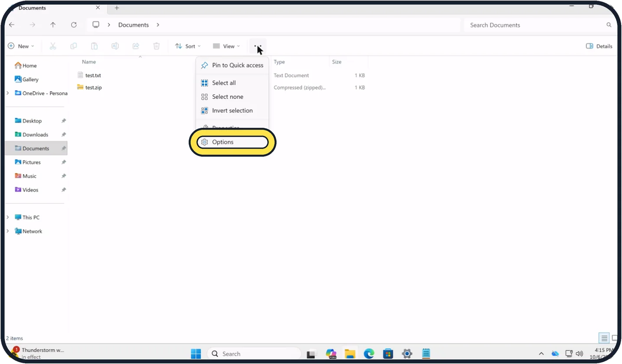Viewport: 622px width, 364px height.
Task: Open Options from the overflow menu
Action: [232, 142]
